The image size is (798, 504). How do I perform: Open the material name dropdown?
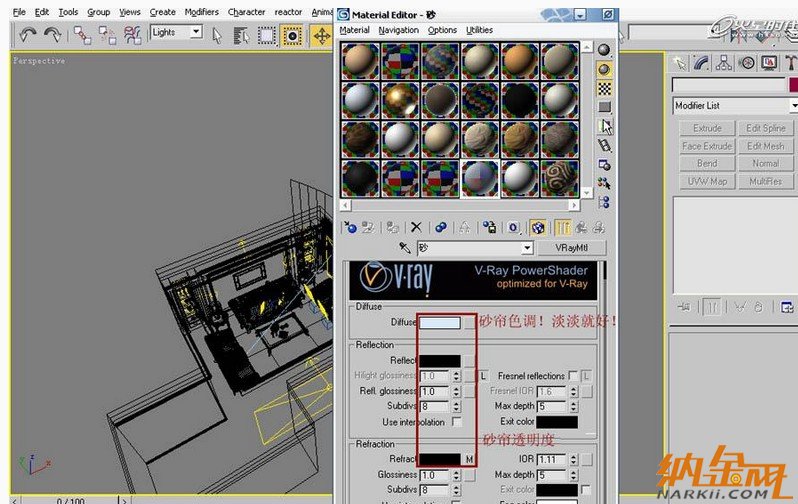click(527, 248)
